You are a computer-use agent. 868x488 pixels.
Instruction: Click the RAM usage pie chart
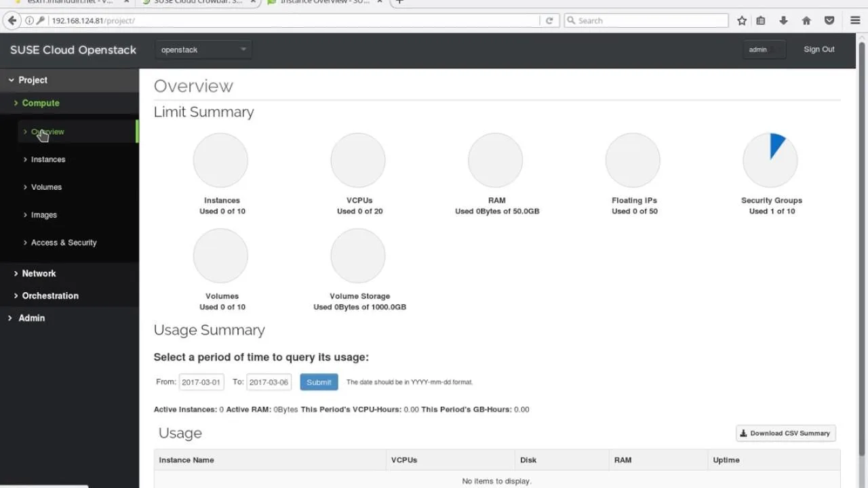[496, 160]
